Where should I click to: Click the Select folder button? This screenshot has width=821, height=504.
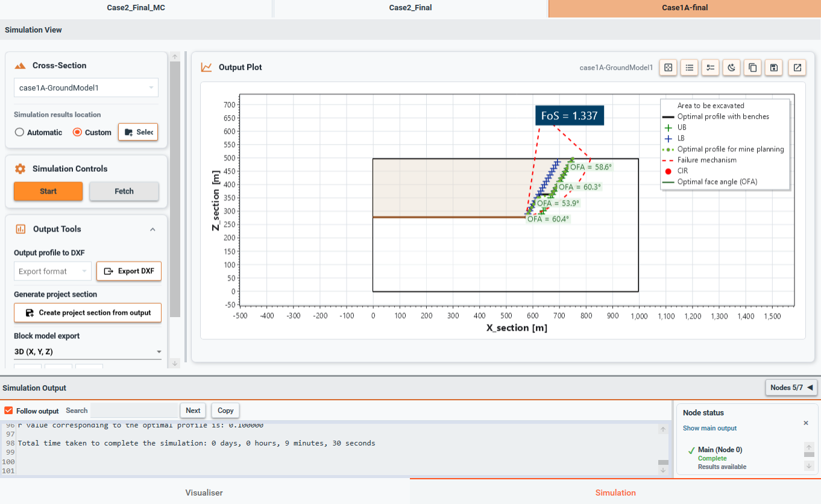click(138, 132)
